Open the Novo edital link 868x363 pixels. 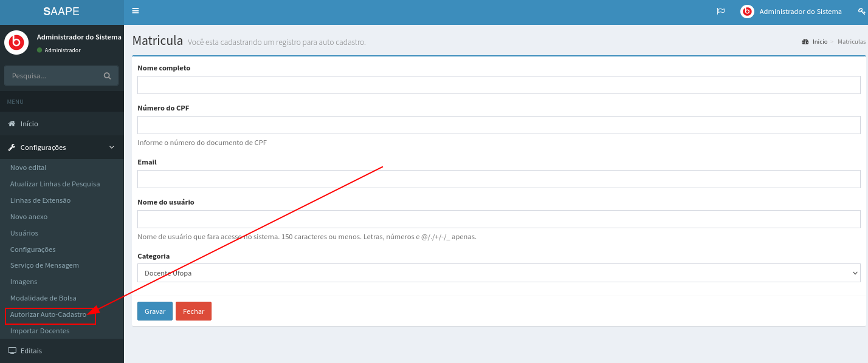pyautogui.click(x=29, y=168)
